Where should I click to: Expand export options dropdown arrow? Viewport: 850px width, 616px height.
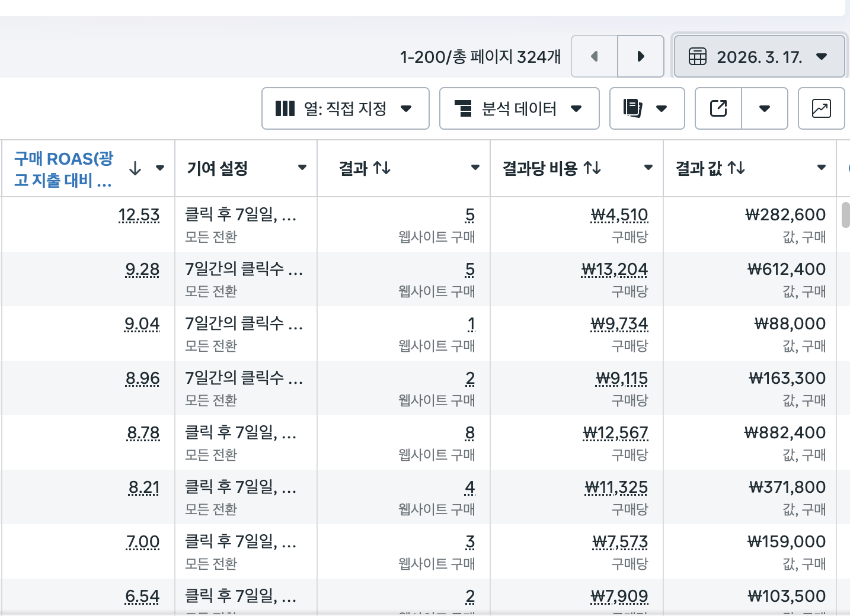coord(765,108)
